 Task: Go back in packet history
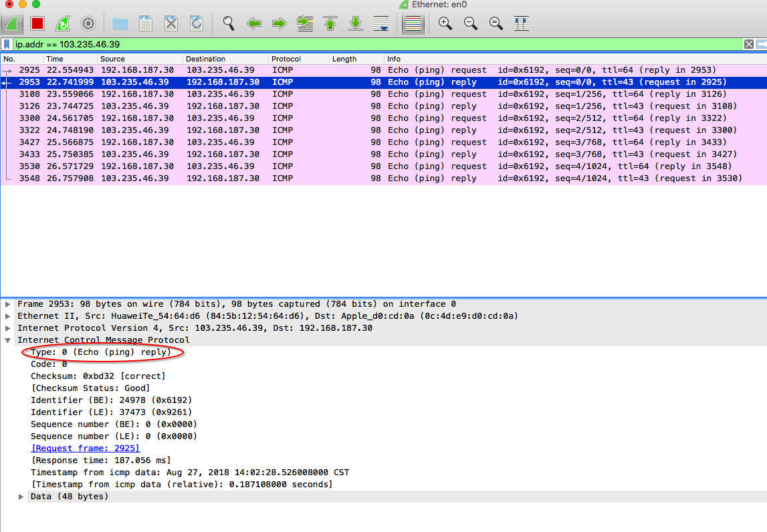(x=254, y=23)
